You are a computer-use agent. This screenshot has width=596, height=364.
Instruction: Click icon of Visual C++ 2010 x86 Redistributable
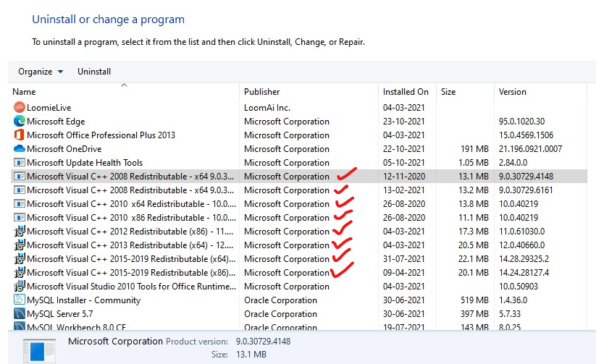pos(20,218)
